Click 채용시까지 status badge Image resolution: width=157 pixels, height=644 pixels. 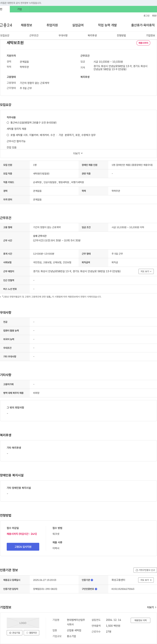[143, 43]
